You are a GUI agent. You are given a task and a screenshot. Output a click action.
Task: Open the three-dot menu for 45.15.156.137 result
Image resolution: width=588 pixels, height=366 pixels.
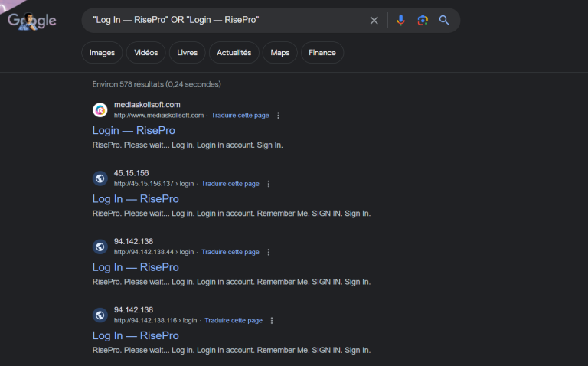[269, 184]
